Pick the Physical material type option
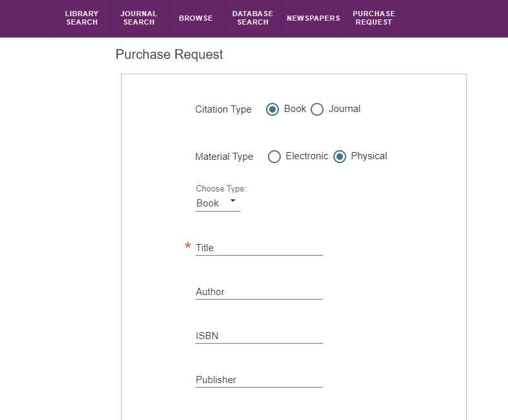The height and width of the screenshot is (420, 508). click(340, 157)
